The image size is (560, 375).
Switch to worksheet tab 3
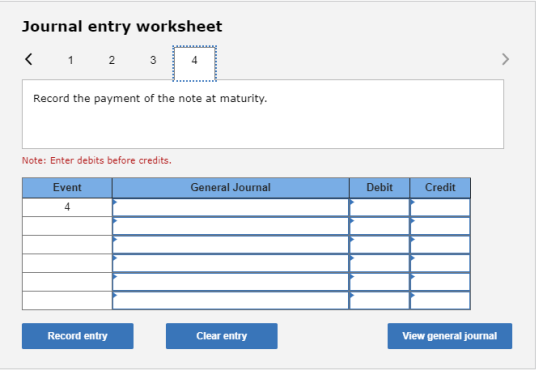(x=153, y=60)
